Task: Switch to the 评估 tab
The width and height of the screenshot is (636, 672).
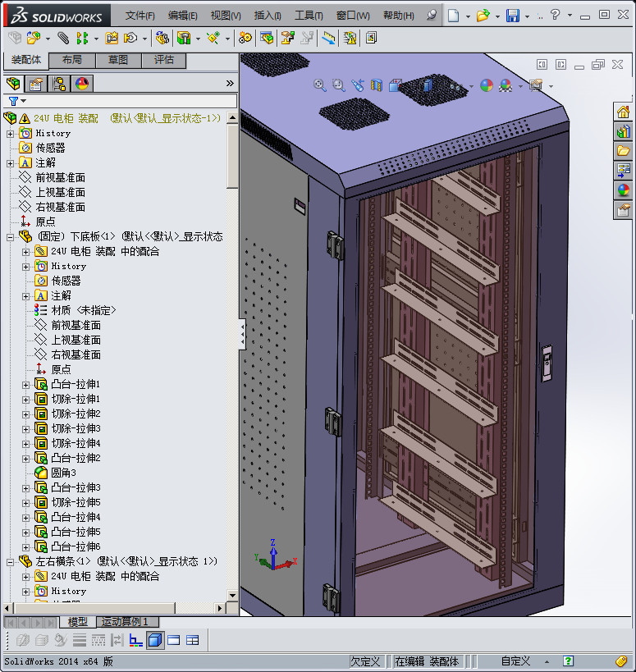Action: tap(163, 60)
